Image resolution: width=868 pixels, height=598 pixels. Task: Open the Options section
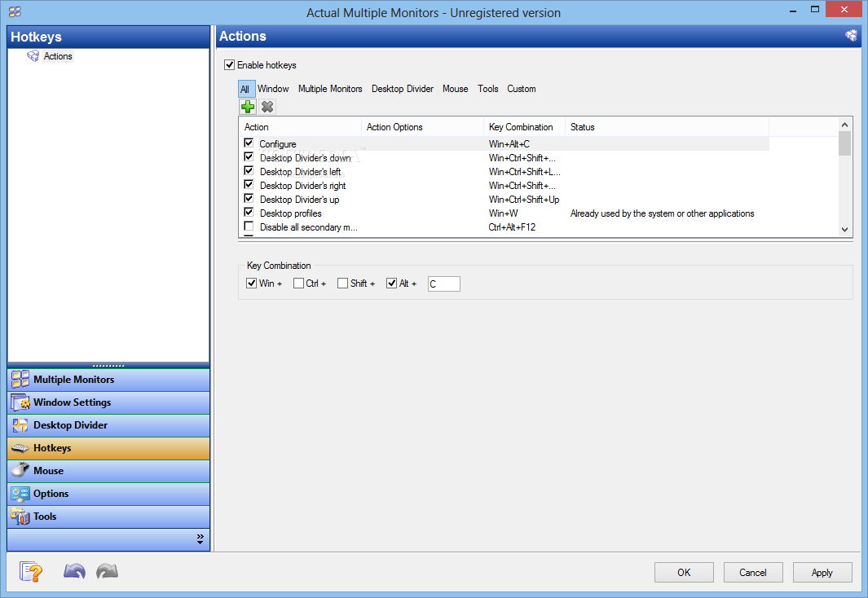tap(108, 494)
